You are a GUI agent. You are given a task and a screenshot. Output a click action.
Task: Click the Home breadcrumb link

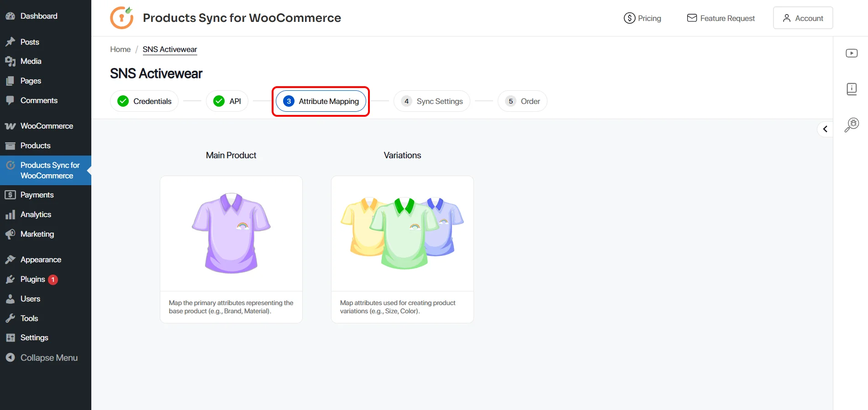121,49
